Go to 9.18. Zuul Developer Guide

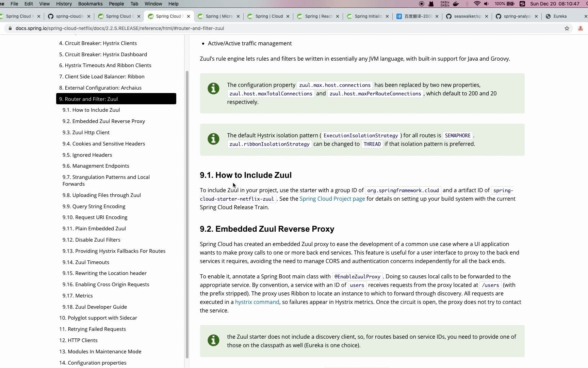tap(95, 307)
